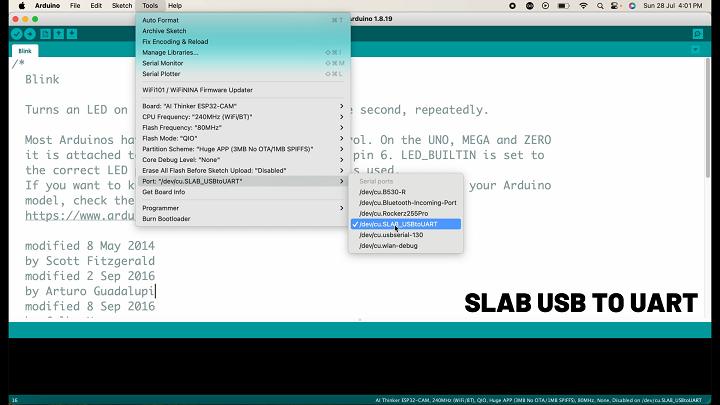Click the Save sketch down-arrow icon
720x405 pixels.
pos(72,34)
